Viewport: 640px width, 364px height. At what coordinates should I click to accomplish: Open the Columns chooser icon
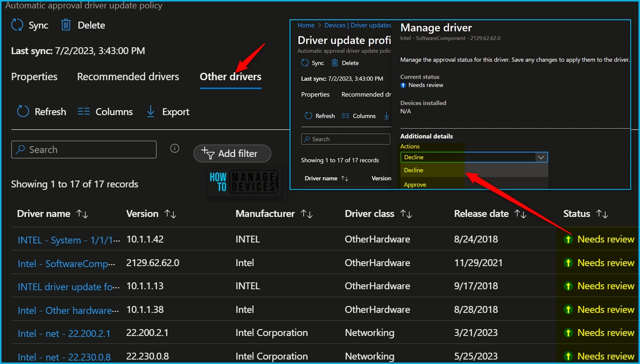[84, 112]
